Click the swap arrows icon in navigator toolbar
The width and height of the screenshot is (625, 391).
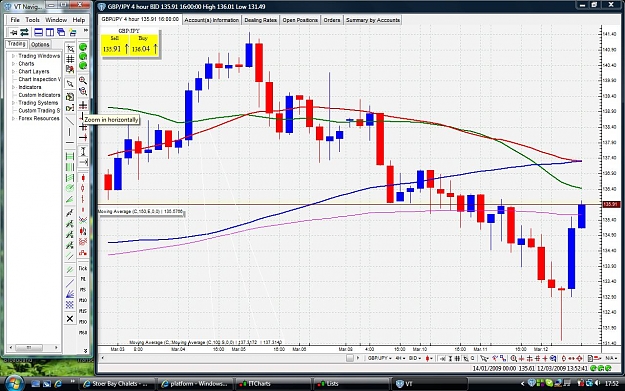(24, 32)
